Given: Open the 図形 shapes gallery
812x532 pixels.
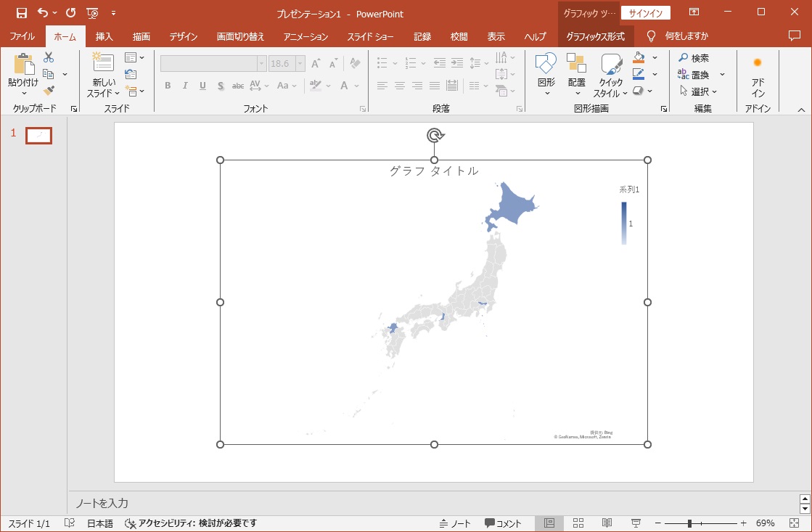Looking at the screenshot, I should (546, 73).
